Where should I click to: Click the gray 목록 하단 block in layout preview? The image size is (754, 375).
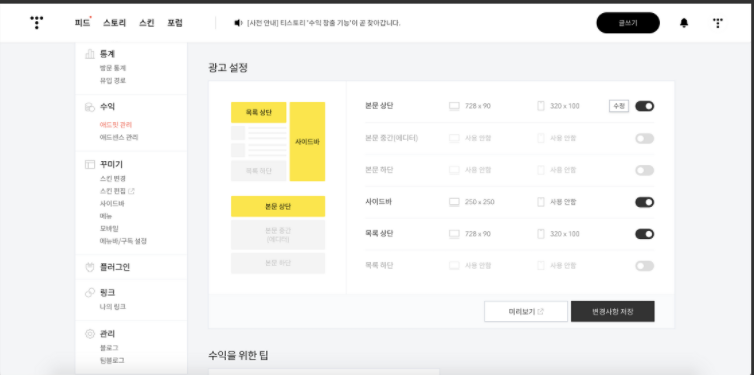[259, 171]
